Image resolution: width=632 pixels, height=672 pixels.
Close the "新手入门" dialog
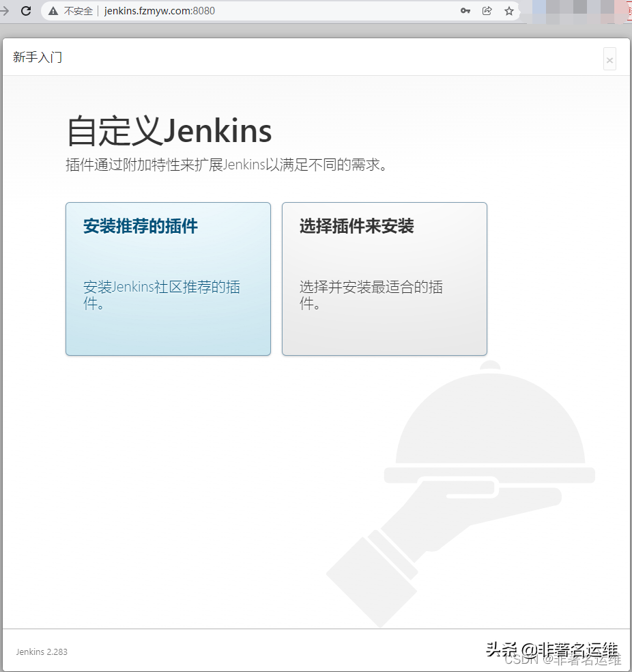coord(609,59)
